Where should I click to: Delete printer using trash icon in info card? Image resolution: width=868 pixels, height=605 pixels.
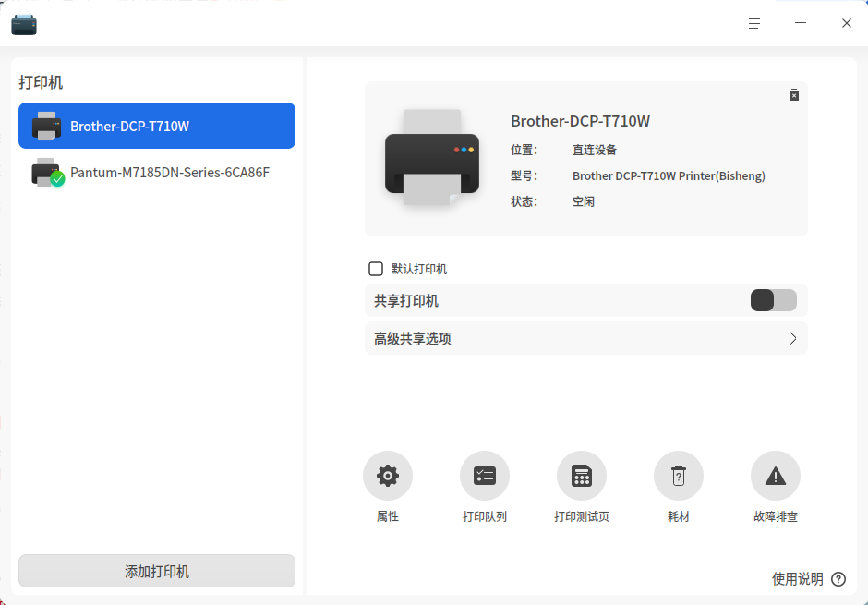click(794, 94)
